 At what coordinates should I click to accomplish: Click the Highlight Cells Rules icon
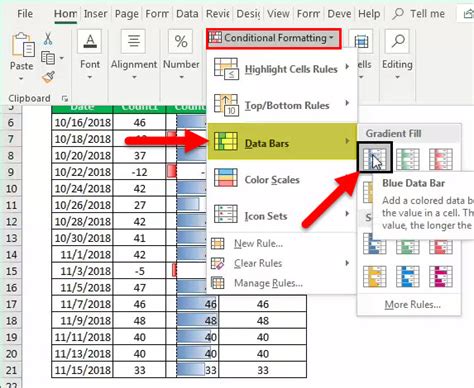click(x=226, y=69)
